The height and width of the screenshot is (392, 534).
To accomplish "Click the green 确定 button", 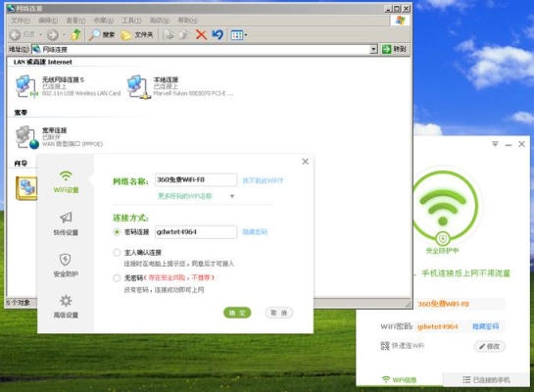I will 237,313.
